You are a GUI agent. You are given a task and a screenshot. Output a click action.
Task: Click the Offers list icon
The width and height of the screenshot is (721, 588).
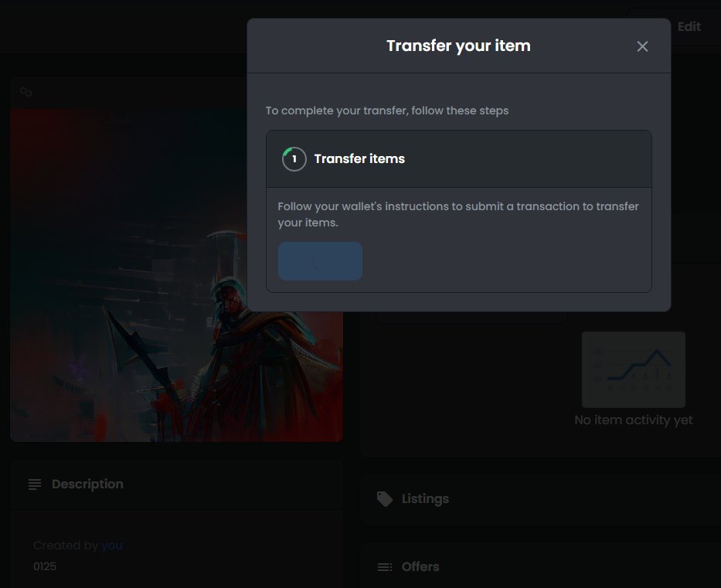tap(384, 567)
